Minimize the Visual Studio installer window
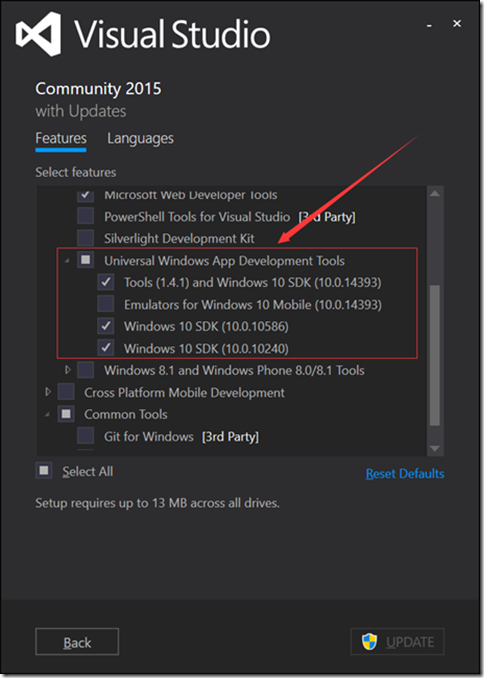Viewport: 484px width, 678px height. click(x=429, y=26)
